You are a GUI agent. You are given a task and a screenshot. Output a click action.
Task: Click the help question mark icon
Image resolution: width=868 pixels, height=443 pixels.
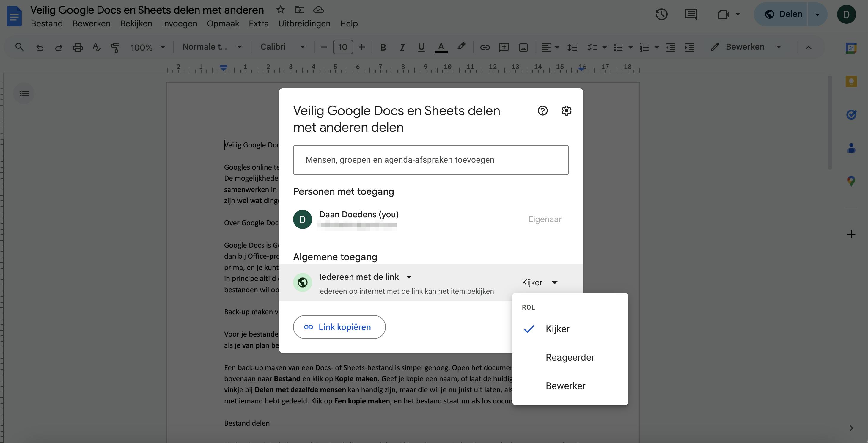pyautogui.click(x=542, y=111)
